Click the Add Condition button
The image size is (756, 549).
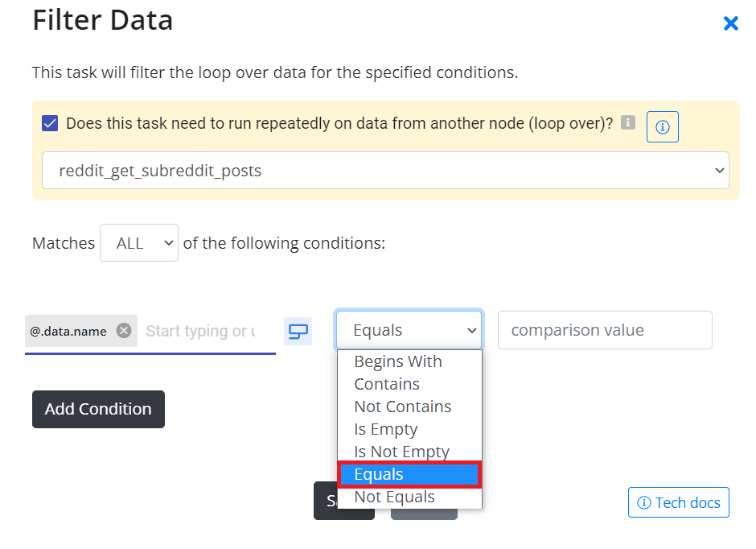pyautogui.click(x=98, y=409)
